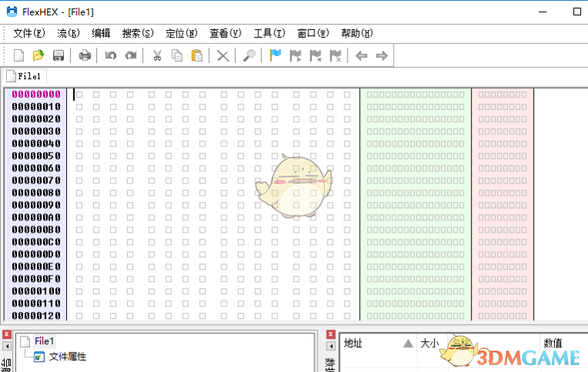
Task: Open the 帮助(H) menu
Action: (x=357, y=33)
